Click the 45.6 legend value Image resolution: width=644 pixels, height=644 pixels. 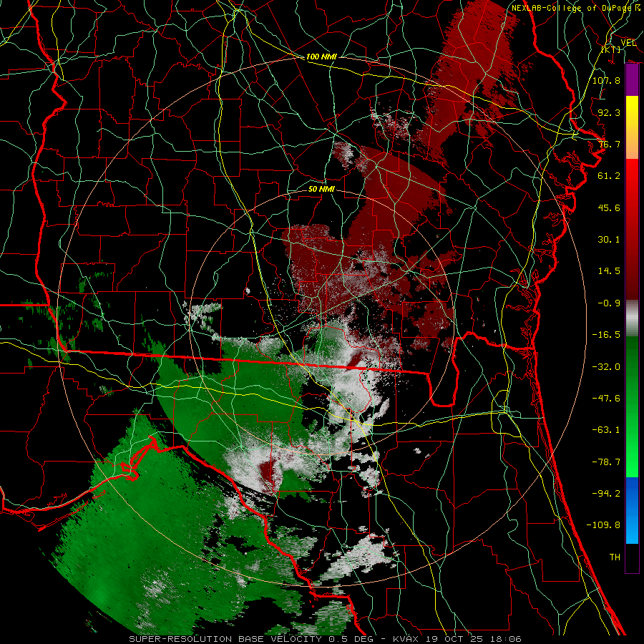pyautogui.click(x=609, y=208)
